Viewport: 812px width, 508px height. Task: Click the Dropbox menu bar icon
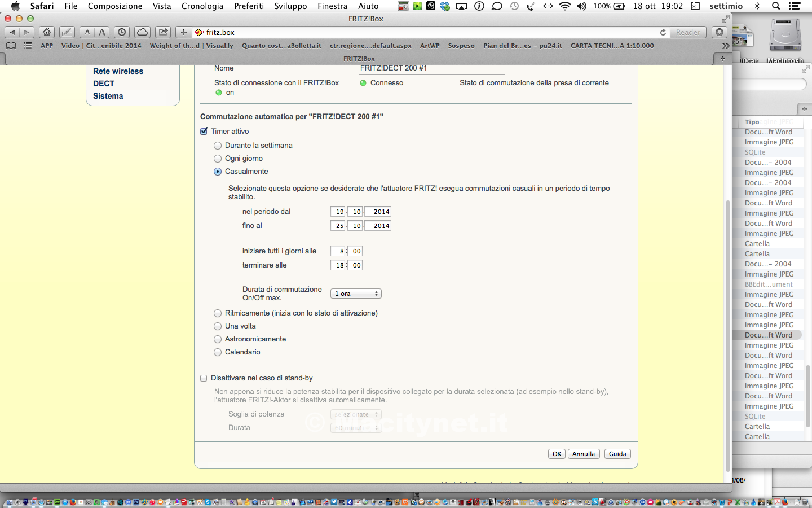pyautogui.click(x=445, y=6)
